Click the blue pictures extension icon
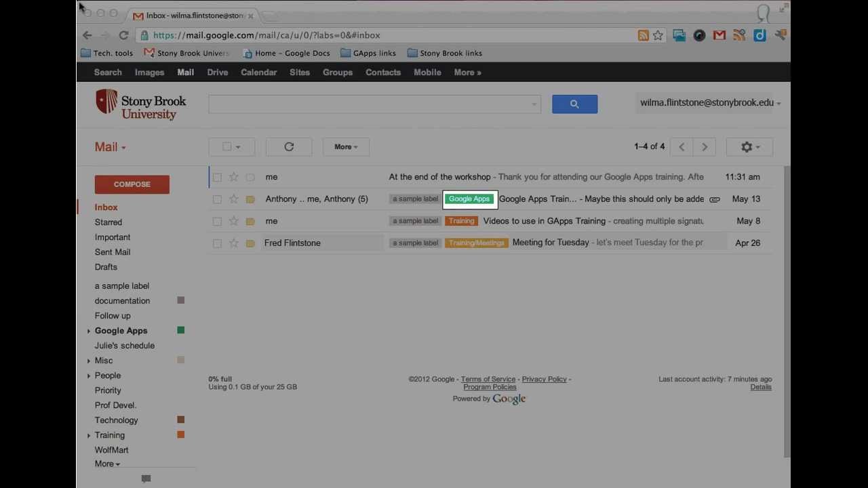868x488 pixels. 679,35
